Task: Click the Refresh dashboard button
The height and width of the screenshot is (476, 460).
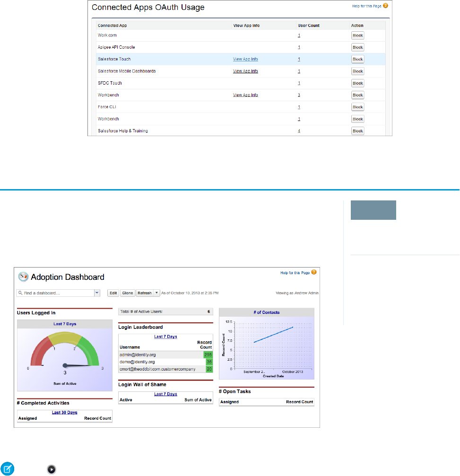Action: pyautogui.click(x=145, y=293)
